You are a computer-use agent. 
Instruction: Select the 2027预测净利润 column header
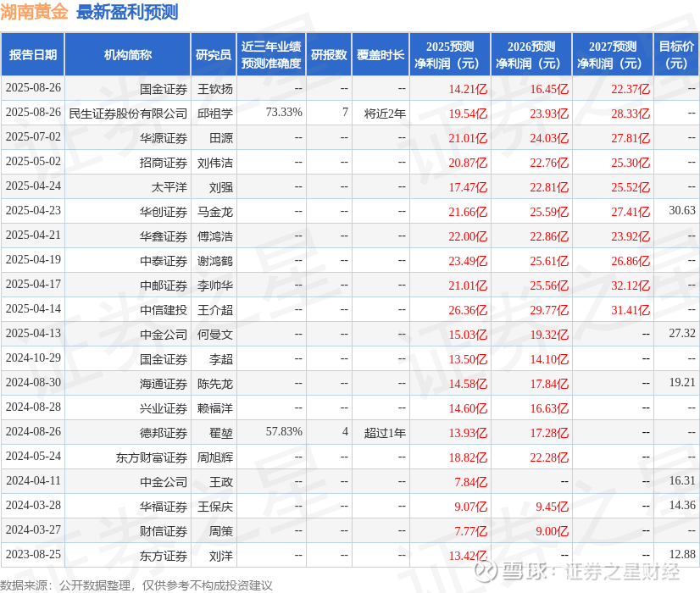pos(613,54)
